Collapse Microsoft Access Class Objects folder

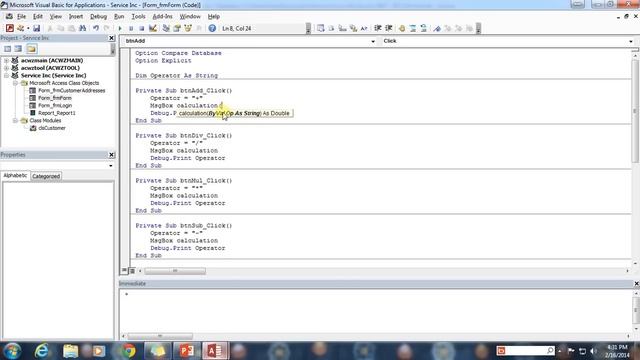click(x=15, y=83)
